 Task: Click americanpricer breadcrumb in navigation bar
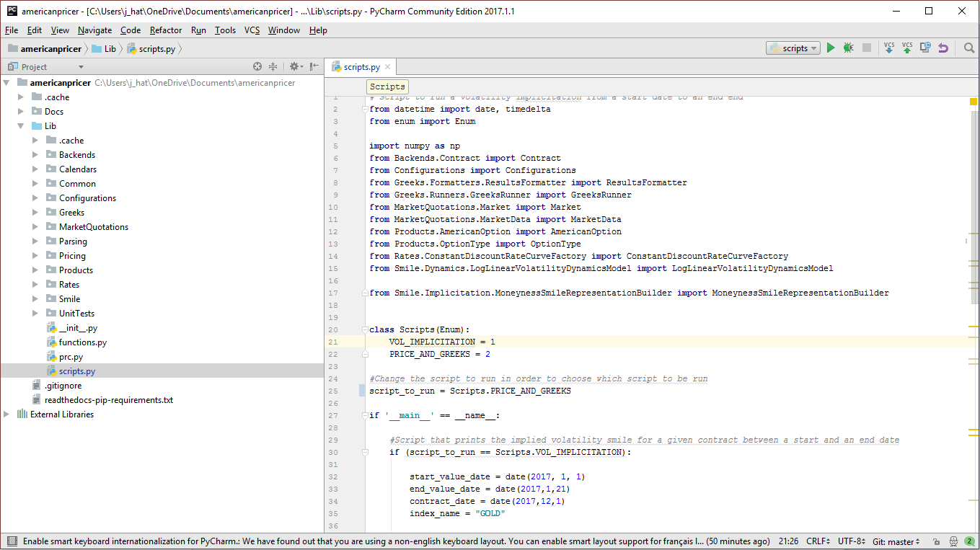45,49
